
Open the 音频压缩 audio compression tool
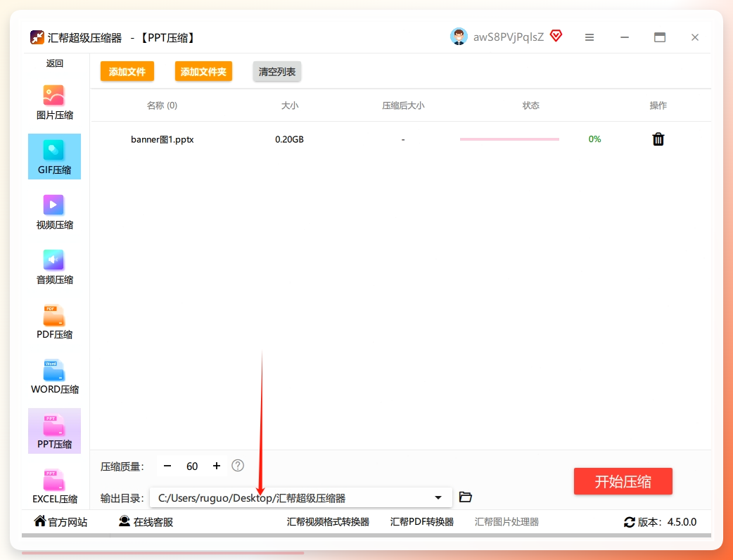(54, 267)
